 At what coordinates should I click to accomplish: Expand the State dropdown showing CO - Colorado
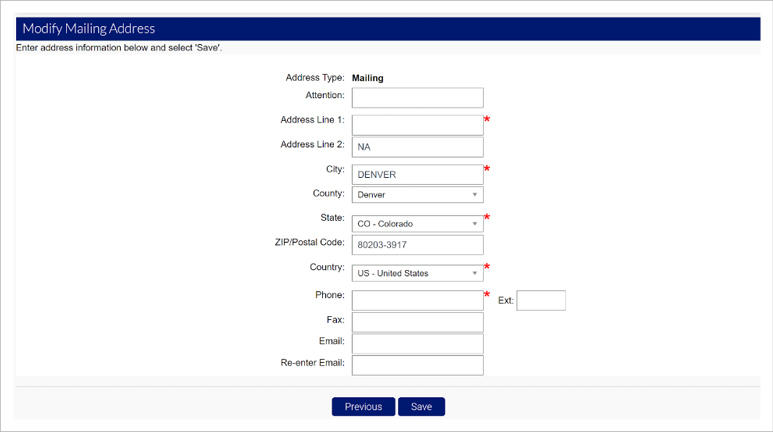tap(417, 224)
